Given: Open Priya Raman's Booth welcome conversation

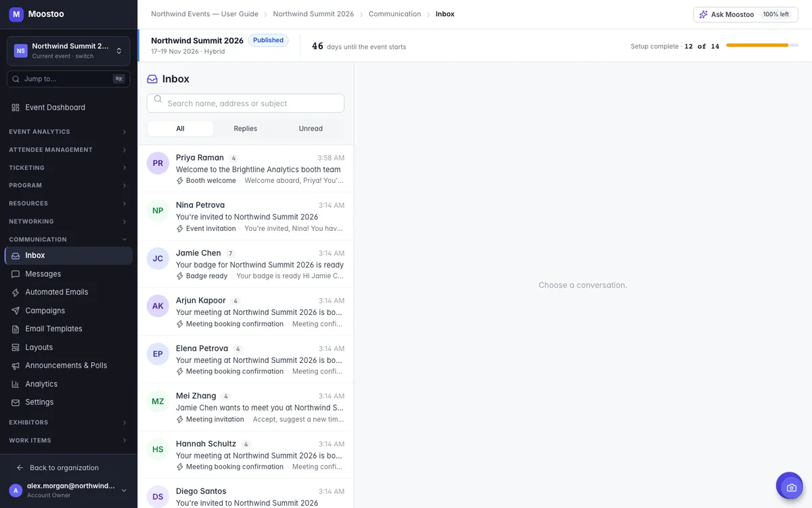Looking at the screenshot, I should (246, 169).
